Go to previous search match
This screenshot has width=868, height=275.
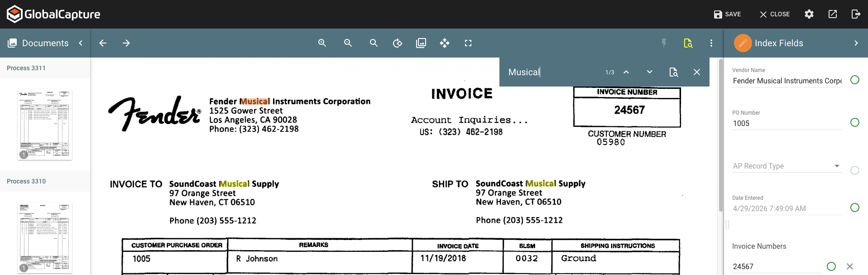tap(626, 72)
